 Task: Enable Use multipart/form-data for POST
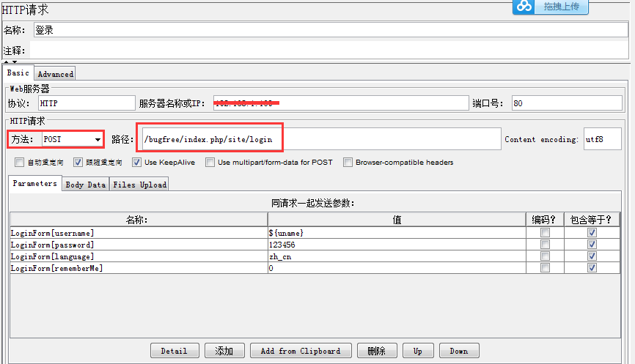point(210,162)
